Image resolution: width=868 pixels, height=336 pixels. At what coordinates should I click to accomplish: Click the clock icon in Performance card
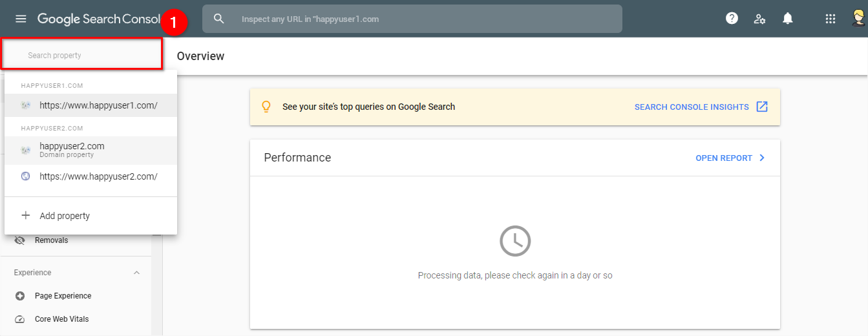pos(515,241)
